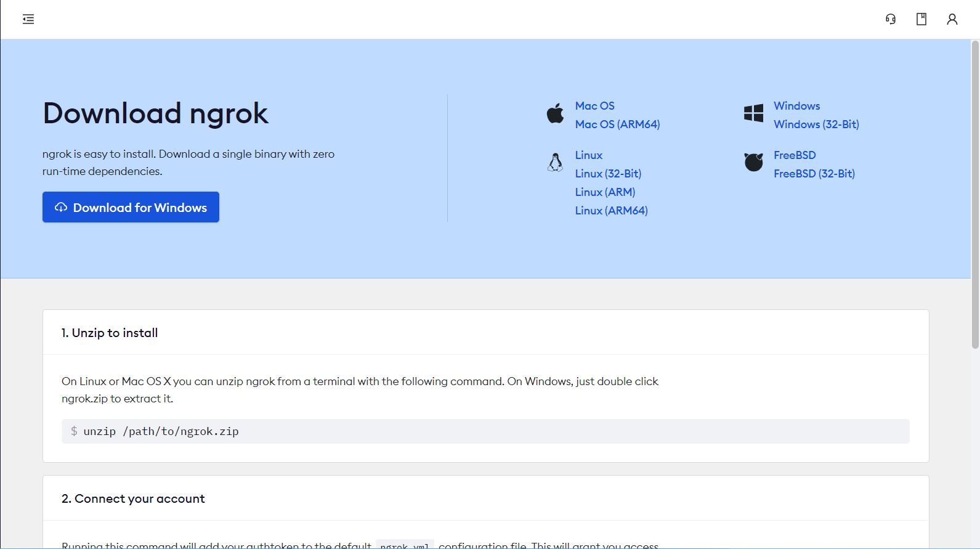
Task: Open the documentation book icon
Action: click(921, 19)
